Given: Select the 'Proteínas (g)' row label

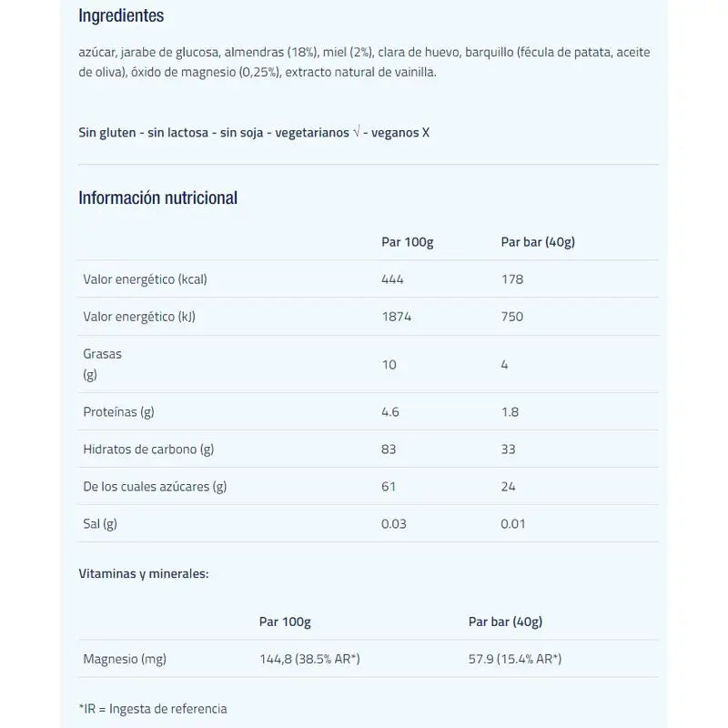Looking at the screenshot, I should 118,411.
